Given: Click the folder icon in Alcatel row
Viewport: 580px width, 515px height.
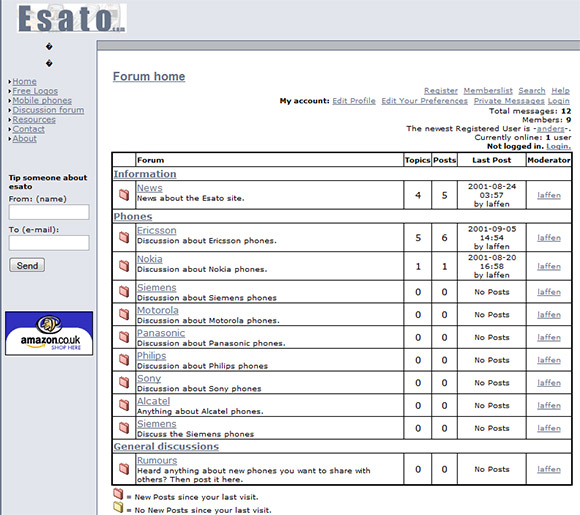Looking at the screenshot, I should (x=124, y=405).
